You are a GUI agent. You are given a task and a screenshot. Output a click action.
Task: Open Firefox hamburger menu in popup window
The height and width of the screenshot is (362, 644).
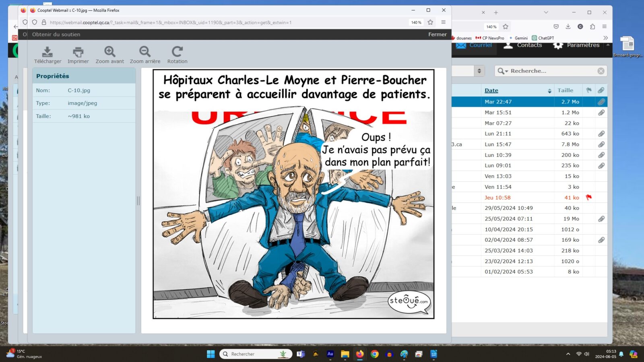tap(443, 22)
